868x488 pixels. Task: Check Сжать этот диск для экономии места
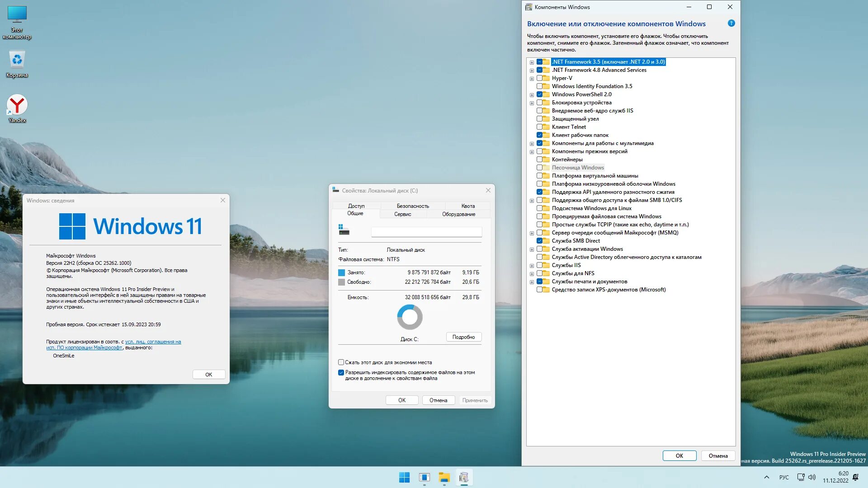341,362
